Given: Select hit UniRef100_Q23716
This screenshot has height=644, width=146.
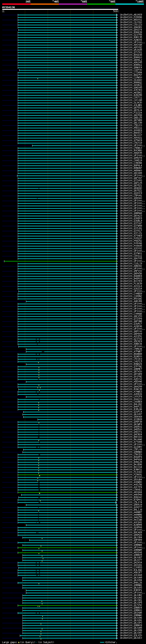Looking at the screenshot, I should pos(131,339).
